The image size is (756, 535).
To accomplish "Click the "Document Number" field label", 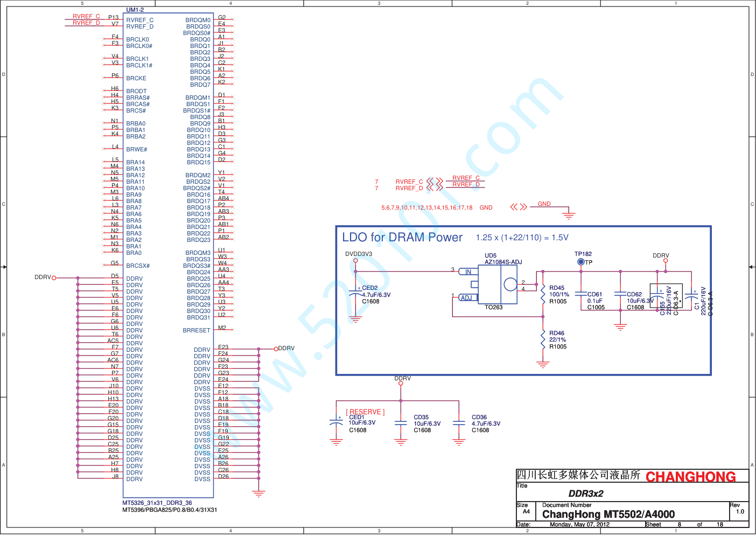I will [x=567, y=505].
